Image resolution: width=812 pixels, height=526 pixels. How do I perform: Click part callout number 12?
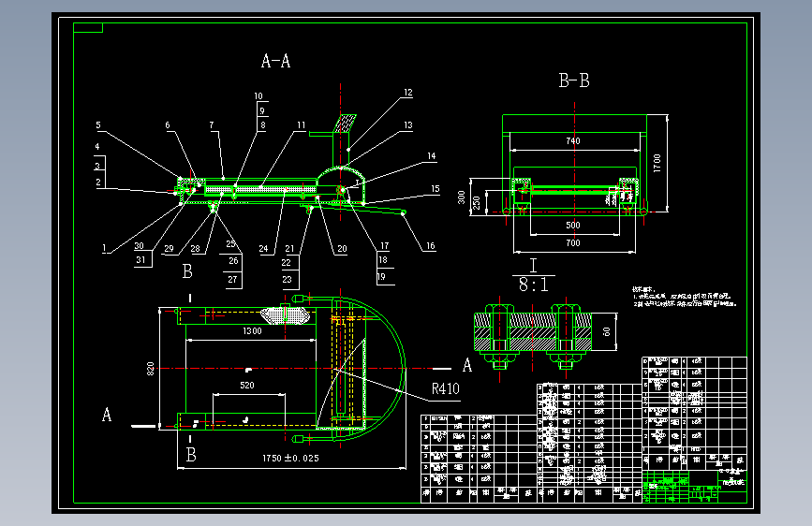coord(408,93)
